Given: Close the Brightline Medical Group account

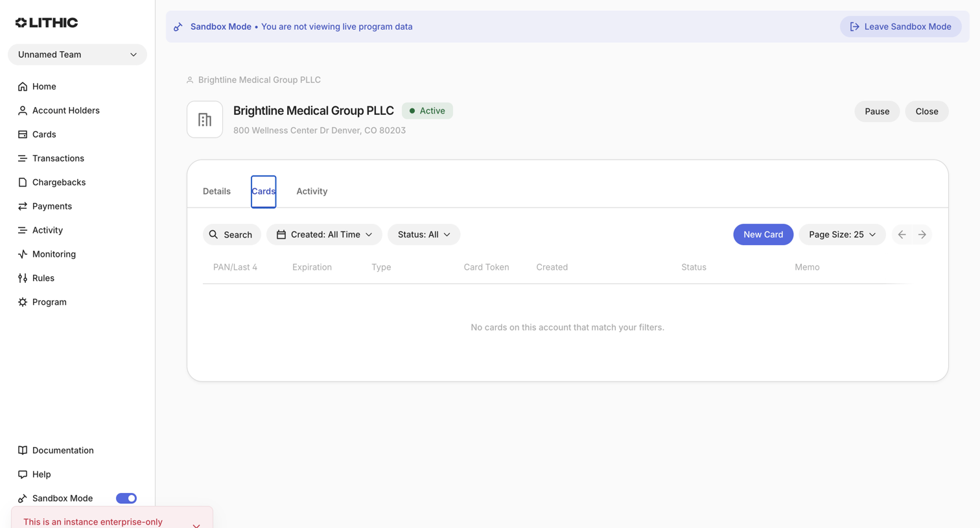Looking at the screenshot, I should [x=927, y=112].
